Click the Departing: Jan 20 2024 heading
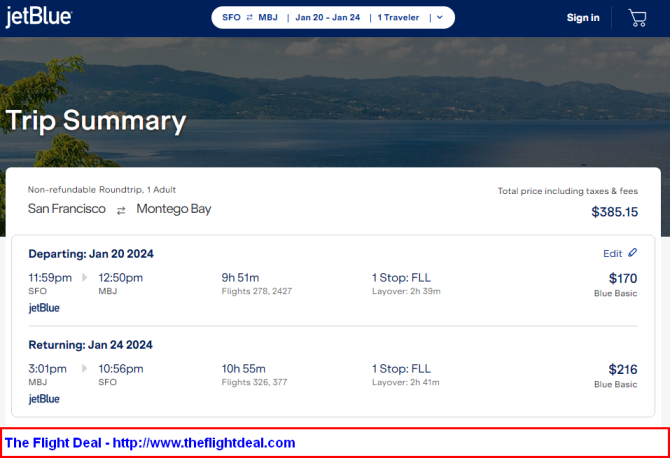The height and width of the screenshot is (458, 670). click(x=91, y=254)
